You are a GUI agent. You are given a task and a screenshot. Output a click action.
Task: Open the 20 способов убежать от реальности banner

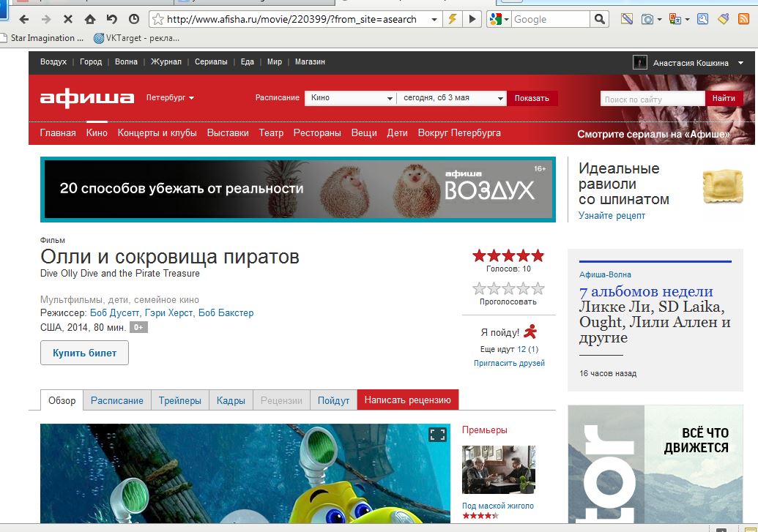coord(298,190)
